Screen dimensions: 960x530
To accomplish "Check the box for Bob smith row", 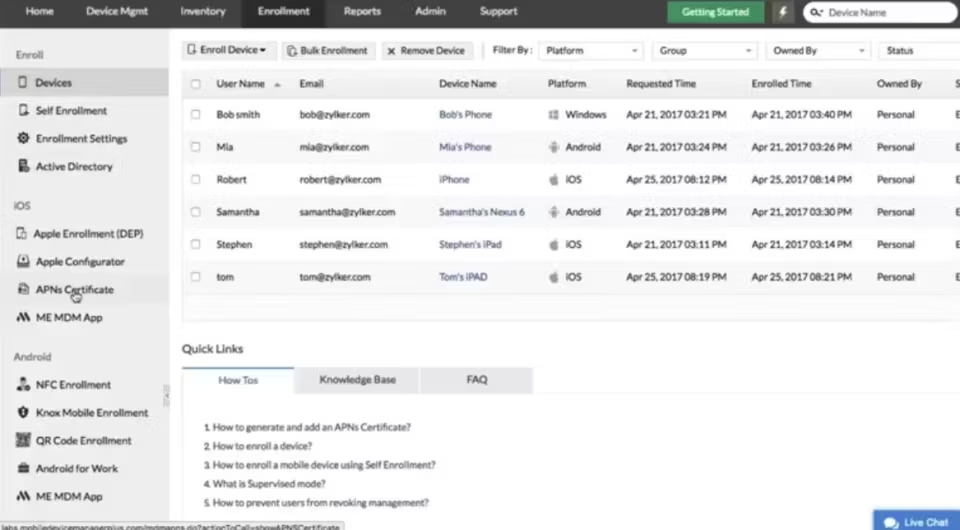I will [196, 115].
